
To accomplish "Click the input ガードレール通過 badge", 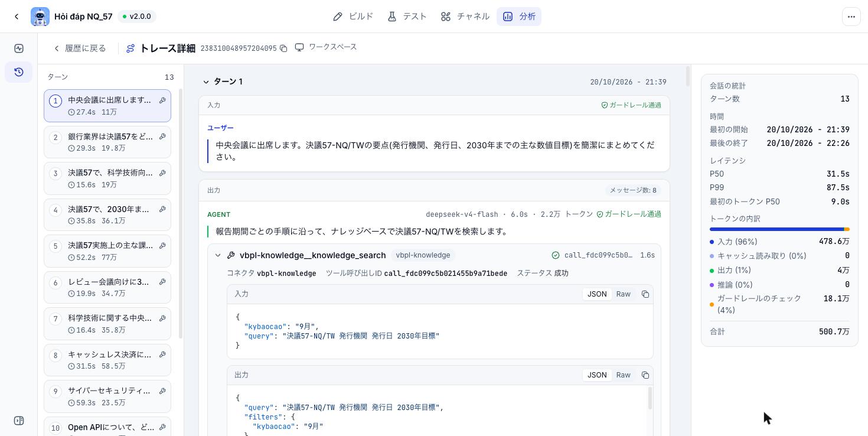I will [x=631, y=105].
